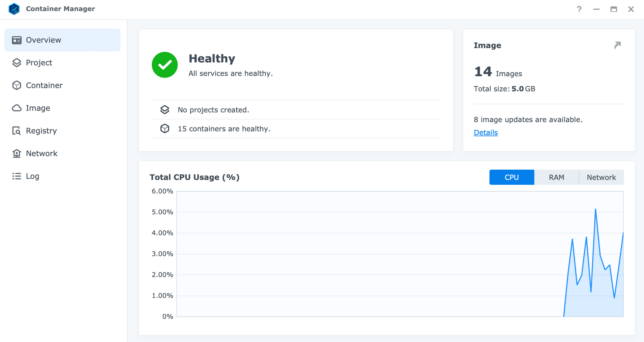Select Overview in the sidebar
The image size is (644, 342).
coord(62,40)
